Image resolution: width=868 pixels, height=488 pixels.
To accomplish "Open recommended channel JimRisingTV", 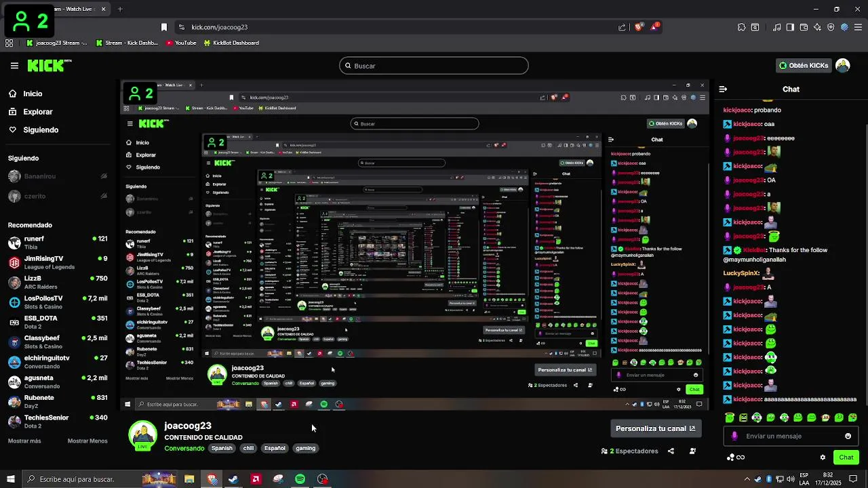I will 58,262.
